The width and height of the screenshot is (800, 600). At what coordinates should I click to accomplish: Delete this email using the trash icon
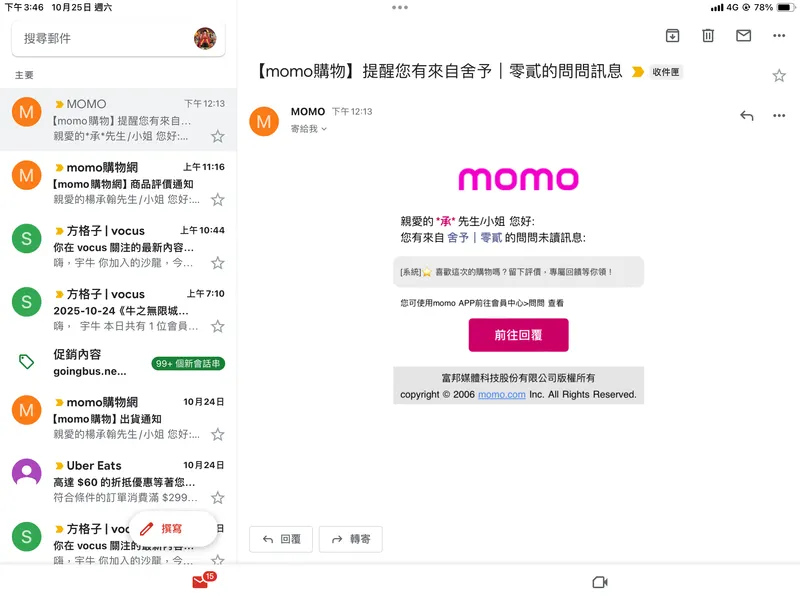(708, 36)
